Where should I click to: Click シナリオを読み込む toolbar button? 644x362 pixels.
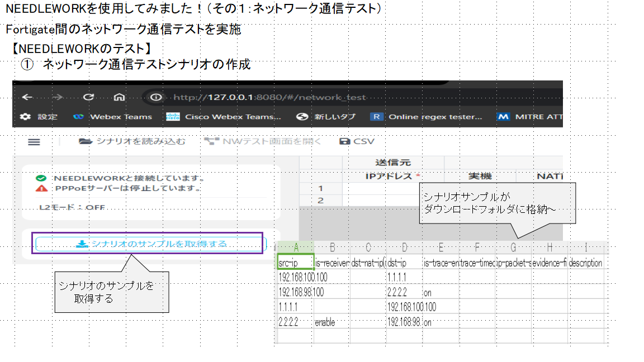point(132,141)
